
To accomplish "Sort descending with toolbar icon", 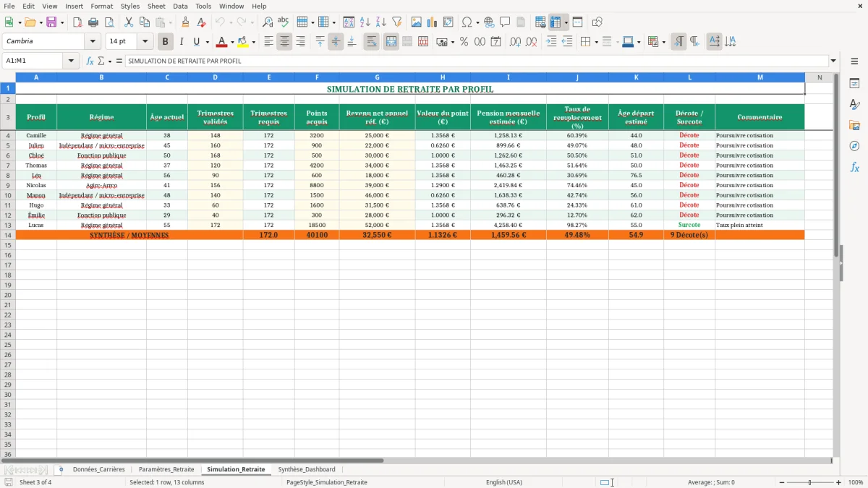I will [381, 22].
